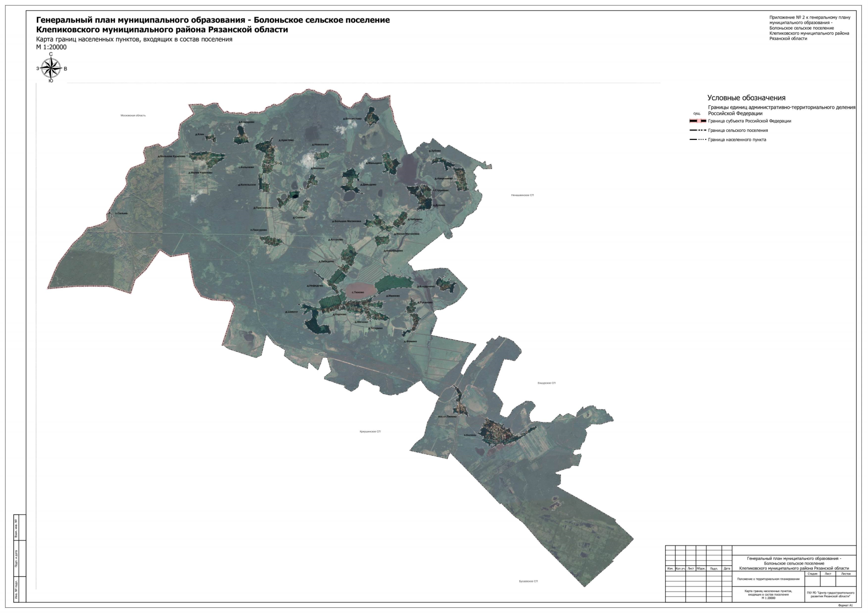Click the ГКУ РО organization name cell
This screenshot has height=613, width=868.
coord(830,595)
